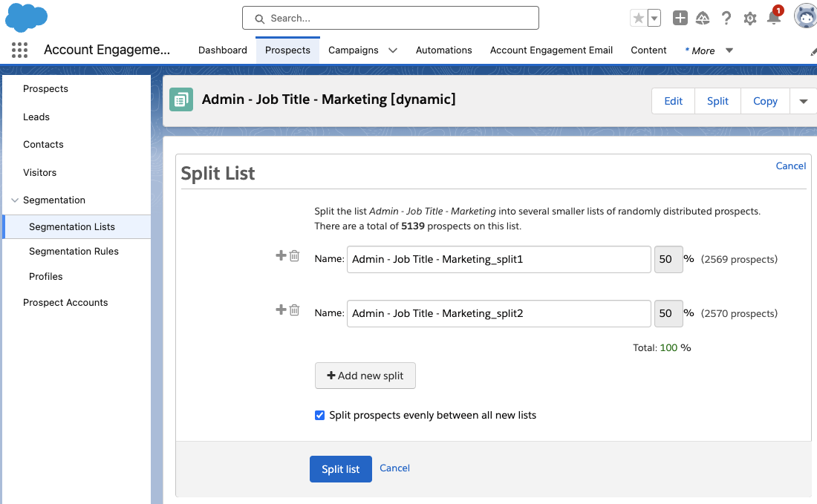Select Segmentation Lists in sidebar
Screen dimensions: 817x504
tap(77, 226)
